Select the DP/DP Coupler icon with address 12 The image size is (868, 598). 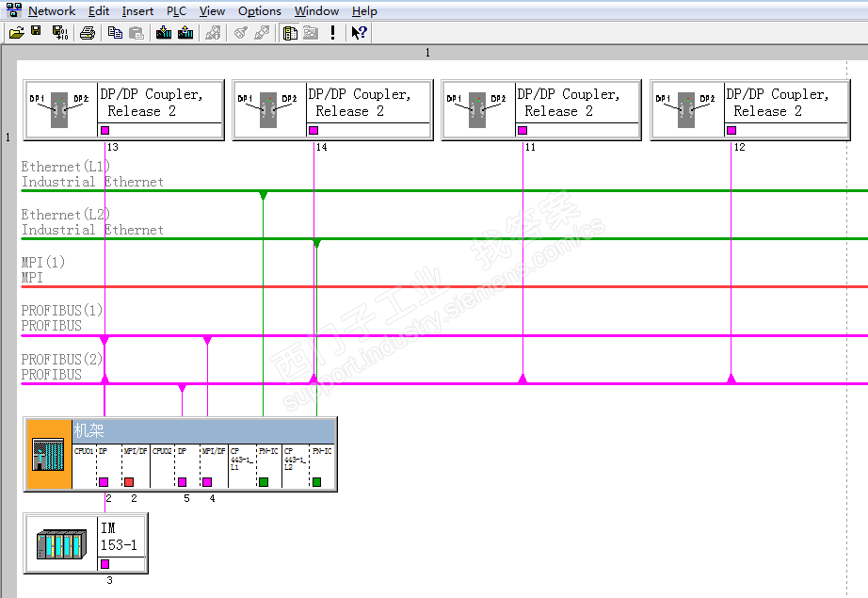[x=686, y=109]
